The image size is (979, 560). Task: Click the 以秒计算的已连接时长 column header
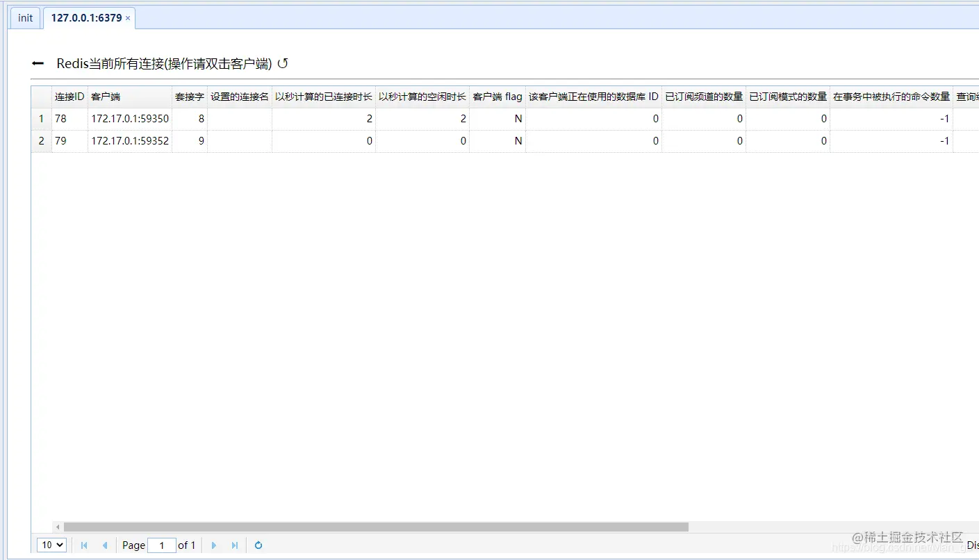point(324,97)
